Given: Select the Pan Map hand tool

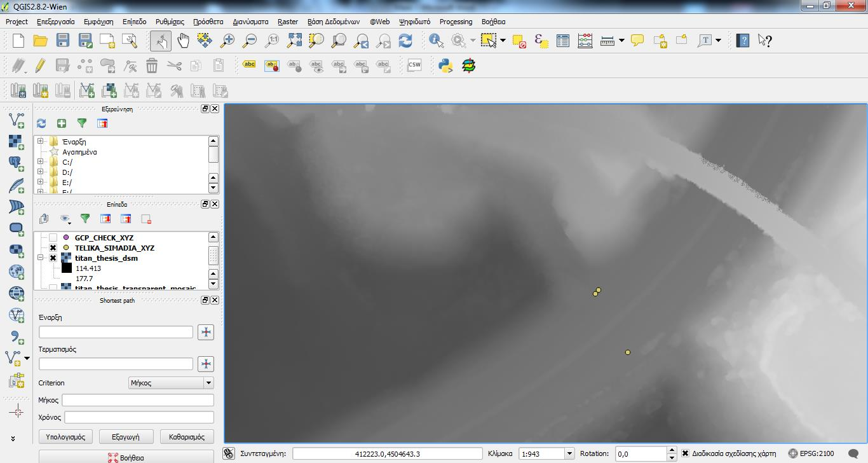Looking at the screenshot, I should click(x=183, y=41).
